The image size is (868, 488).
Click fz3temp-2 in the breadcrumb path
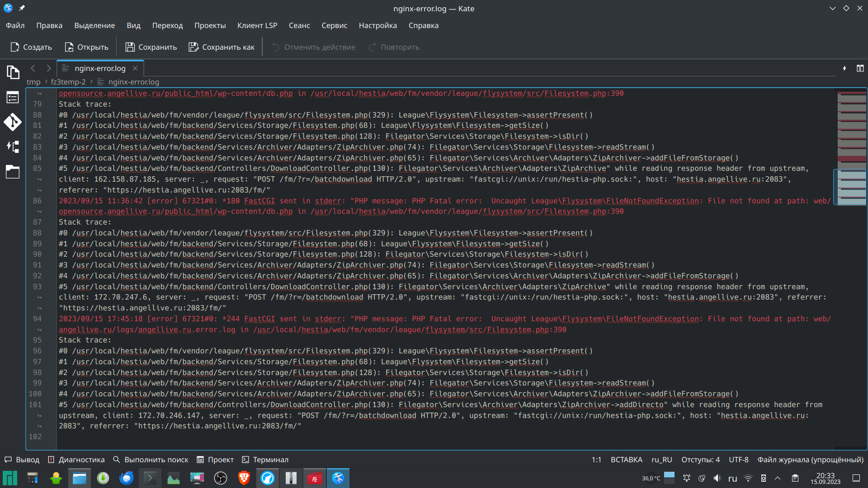[68, 82]
